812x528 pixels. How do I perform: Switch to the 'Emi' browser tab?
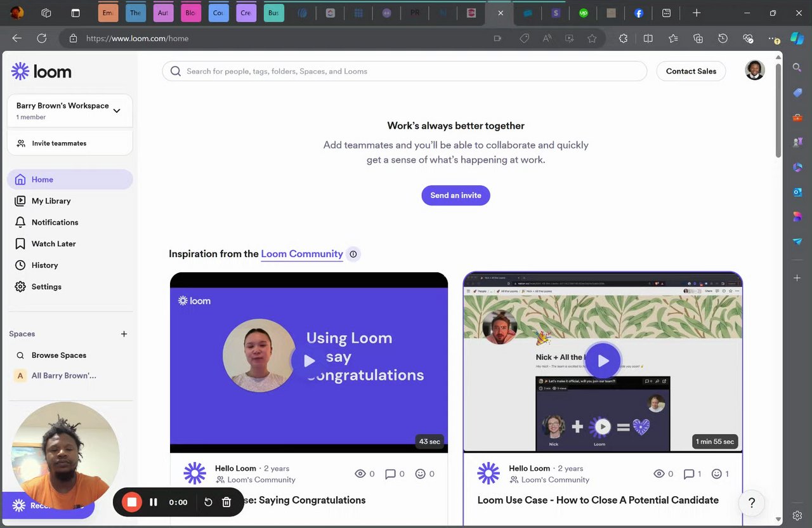[x=108, y=13]
